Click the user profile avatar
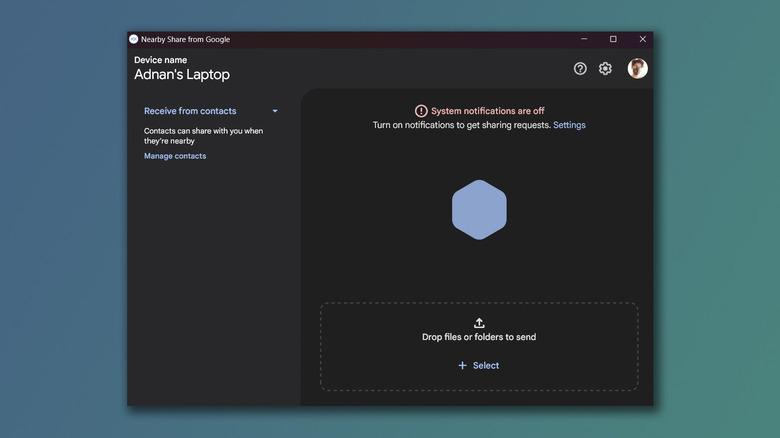This screenshot has width=780, height=438. click(x=637, y=69)
